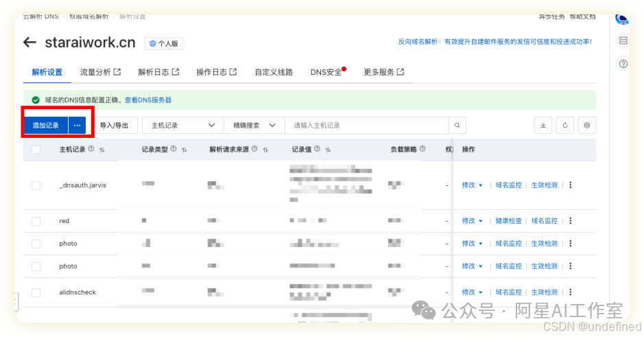Select the red host record text
The height and width of the screenshot is (337, 644).
[64, 221]
